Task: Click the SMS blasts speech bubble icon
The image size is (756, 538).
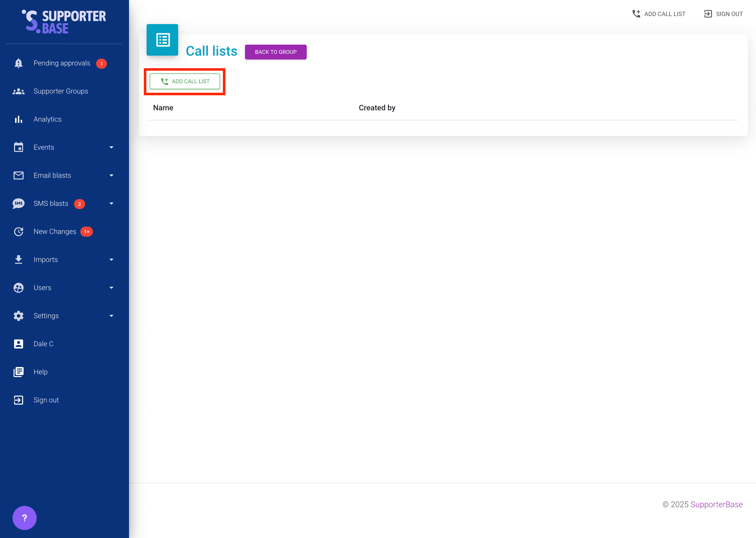Action: [19, 203]
